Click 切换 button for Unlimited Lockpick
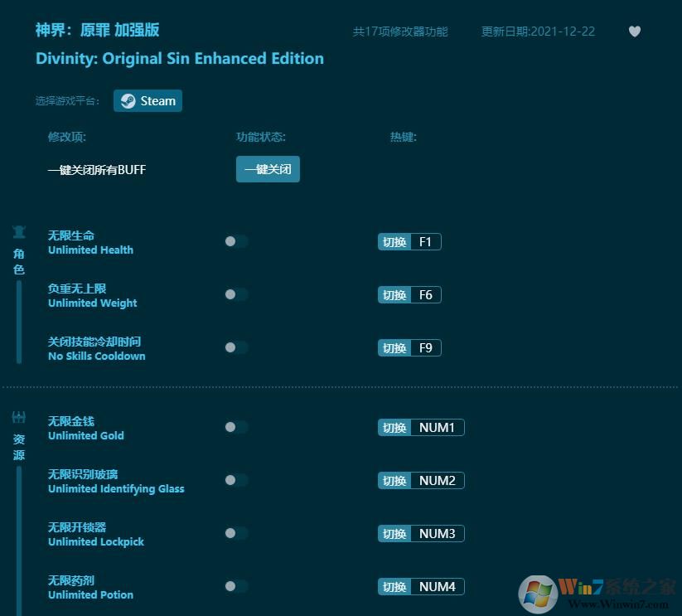Viewport: 682px width, 616px height. point(394,533)
